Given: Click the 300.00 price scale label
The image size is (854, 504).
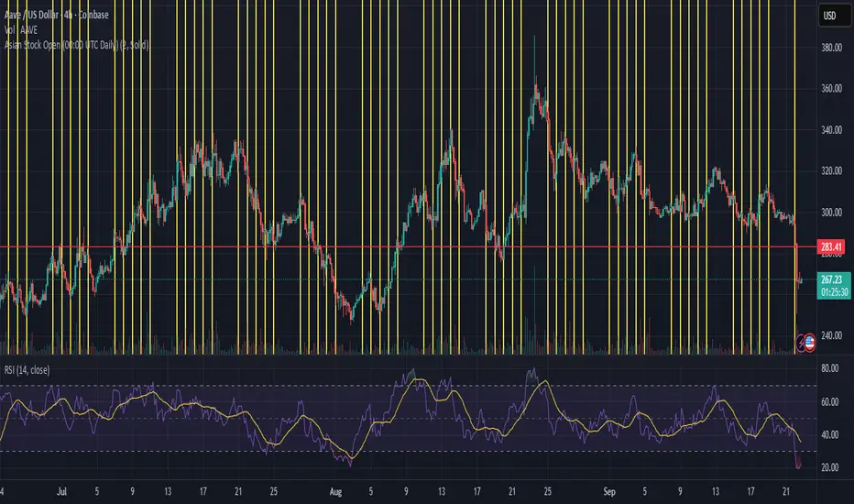Looking at the screenshot, I should 832,212.
